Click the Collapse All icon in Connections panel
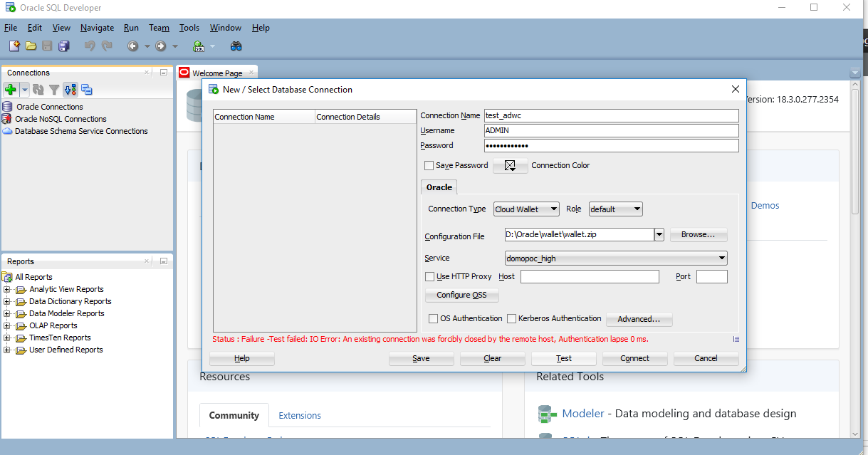The image size is (868, 455). 87,90
